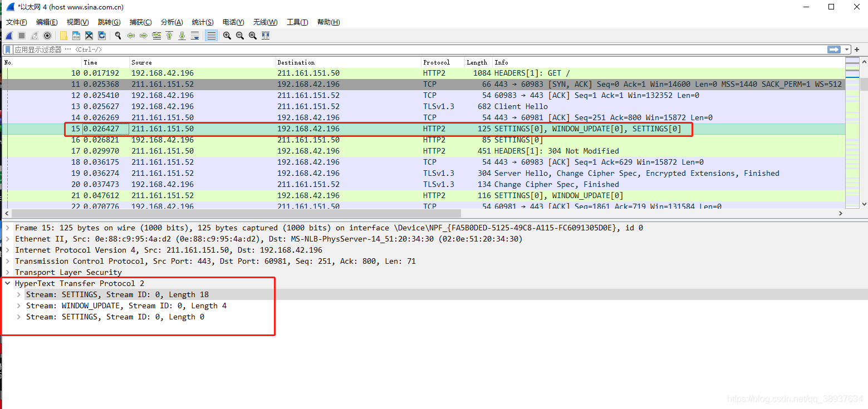Image resolution: width=868 pixels, height=409 pixels.
Task: Expand the Frame 15 details
Action: click(x=8, y=228)
